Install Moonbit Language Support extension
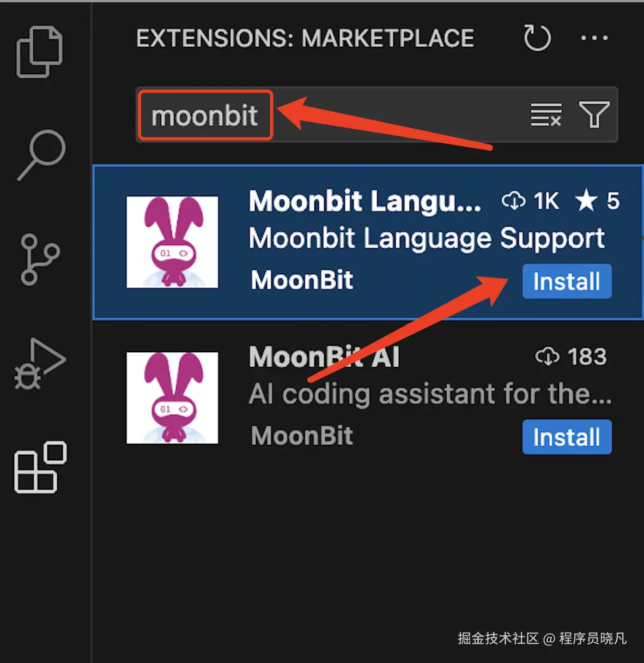This screenshot has width=644, height=663. pos(567,281)
